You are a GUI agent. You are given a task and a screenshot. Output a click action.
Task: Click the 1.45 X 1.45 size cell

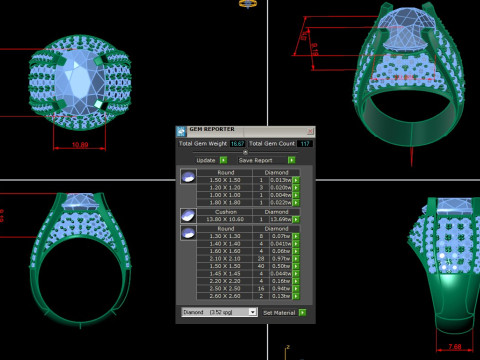tap(225, 274)
